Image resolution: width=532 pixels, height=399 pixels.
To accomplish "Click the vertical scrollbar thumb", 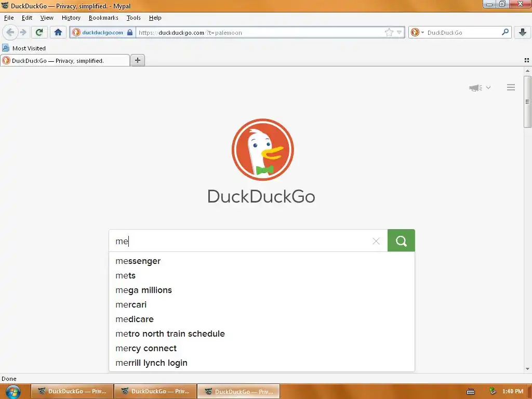I will pos(527,102).
